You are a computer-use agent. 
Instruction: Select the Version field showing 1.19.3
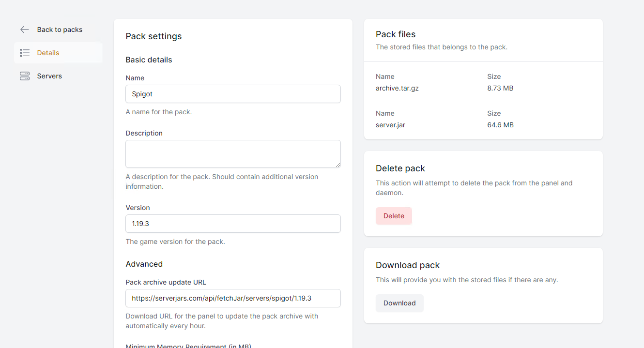pyautogui.click(x=233, y=224)
